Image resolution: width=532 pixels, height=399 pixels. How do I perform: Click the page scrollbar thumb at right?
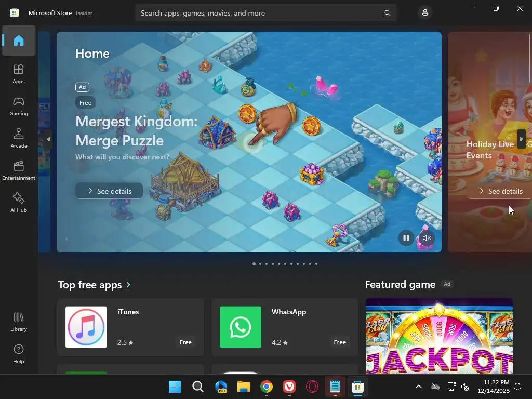[x=529, y=58]
